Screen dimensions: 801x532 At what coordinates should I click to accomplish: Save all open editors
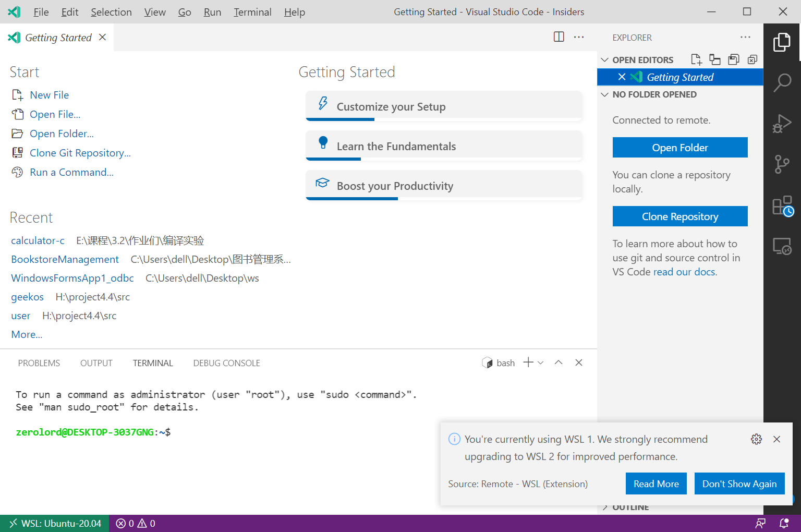734,59
